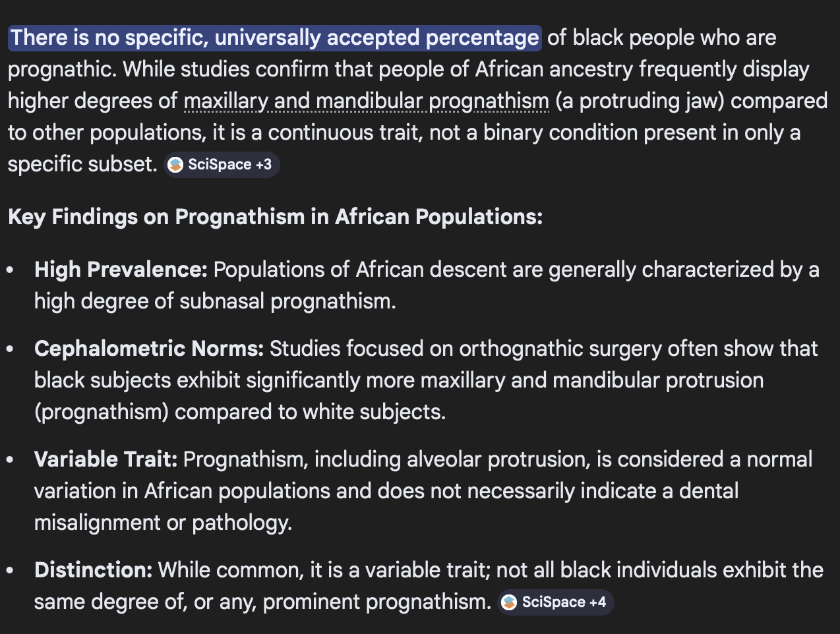Screen dimensions: 840x634
Task: Click the bold "High Prevalence:" label
Action: (x=121, y=270)
